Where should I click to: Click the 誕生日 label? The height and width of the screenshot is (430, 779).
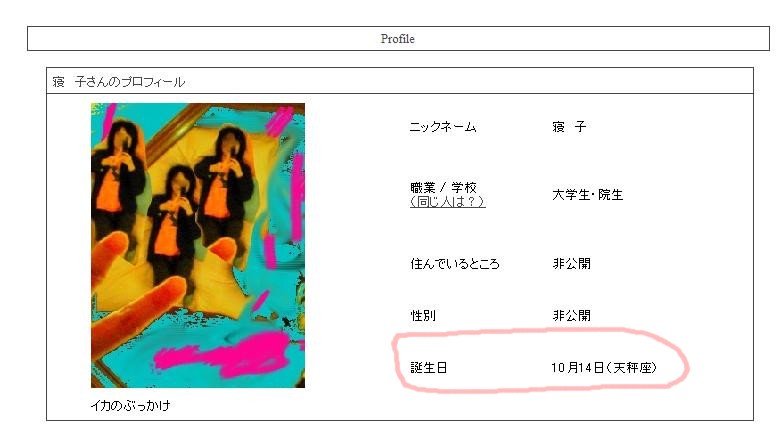429,368
